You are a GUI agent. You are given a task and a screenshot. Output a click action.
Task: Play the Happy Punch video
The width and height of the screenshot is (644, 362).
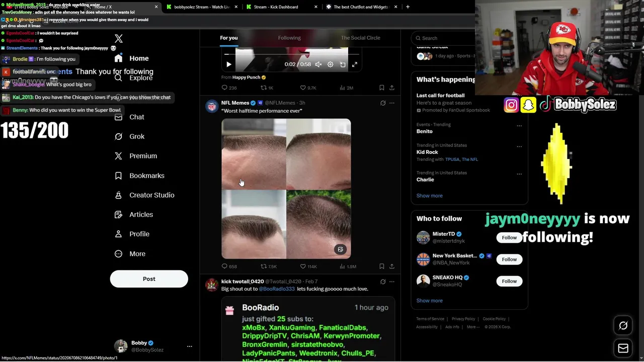coord(229,64)
